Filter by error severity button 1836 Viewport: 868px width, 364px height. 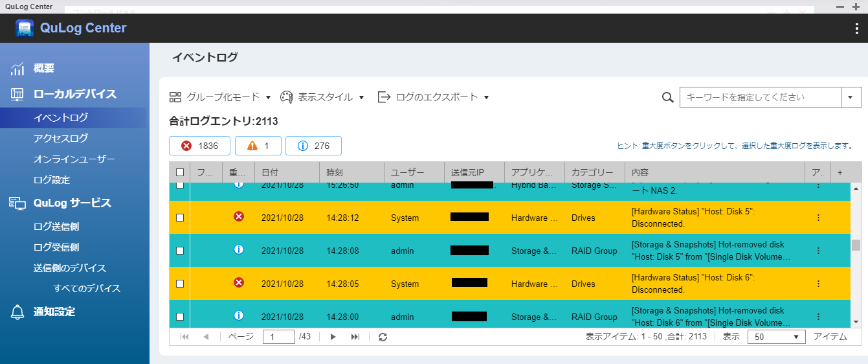pyautogui.click(x=199, y=146)
